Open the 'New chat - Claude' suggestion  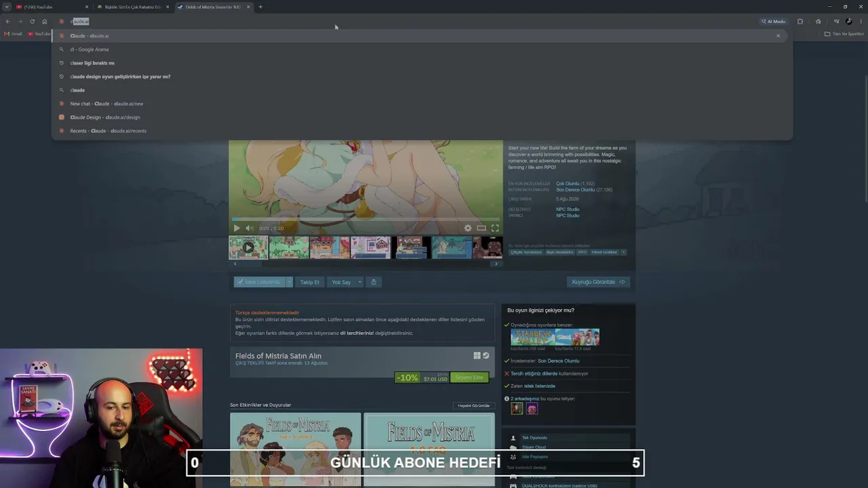[x=422, y=104]
